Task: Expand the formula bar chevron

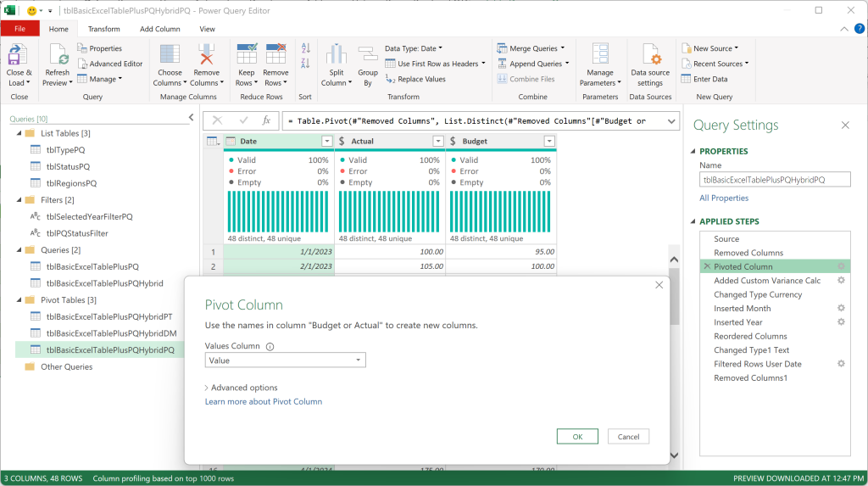Action: click(x=671, y=121)
